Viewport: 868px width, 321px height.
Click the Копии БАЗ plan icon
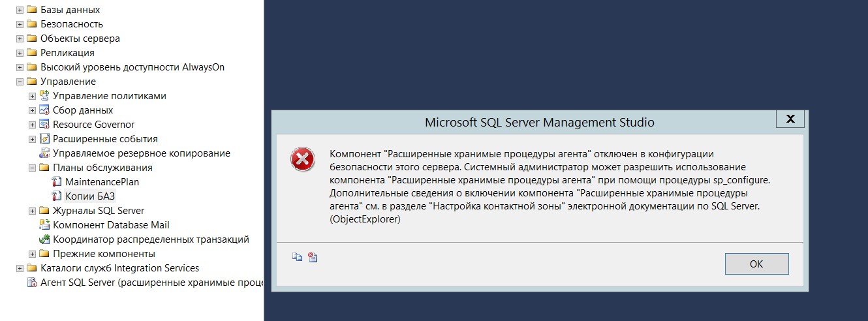57,196
